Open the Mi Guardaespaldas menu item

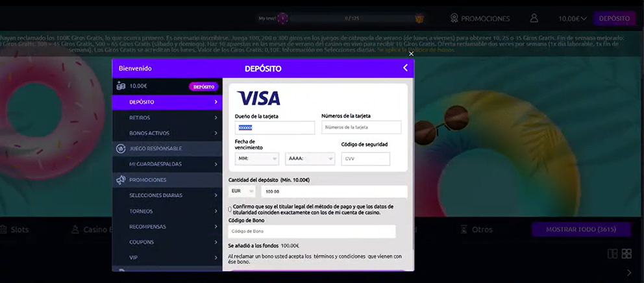tap(167, 164)
